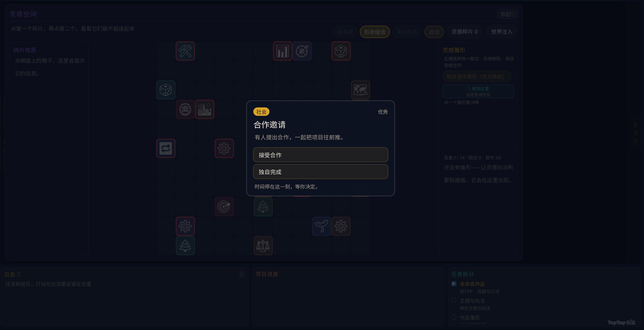Image resolution: width=644 pixels, height=330 pixels.
Task: Open the 幸运房东 mode tab
Action: pyautogui.click(x=407, y=32)
